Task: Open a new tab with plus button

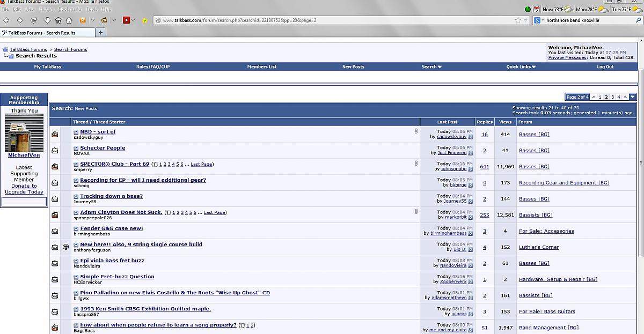Action: pos(100,33)
